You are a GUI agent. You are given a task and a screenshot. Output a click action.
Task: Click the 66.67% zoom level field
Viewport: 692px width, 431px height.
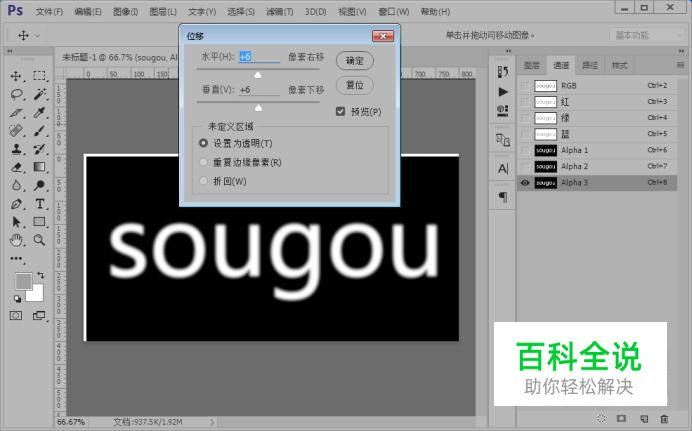[71, 422]
